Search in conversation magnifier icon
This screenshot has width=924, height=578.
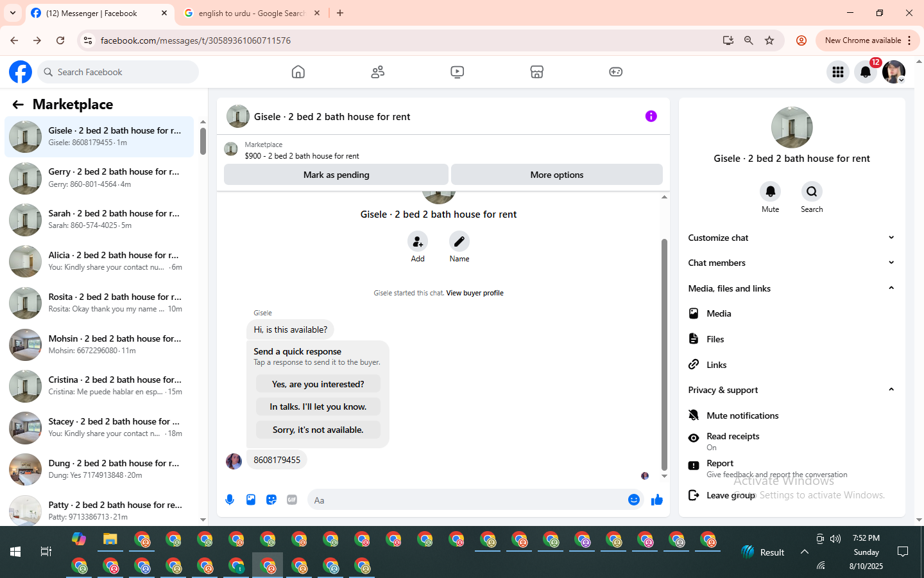tap(812, 191)
